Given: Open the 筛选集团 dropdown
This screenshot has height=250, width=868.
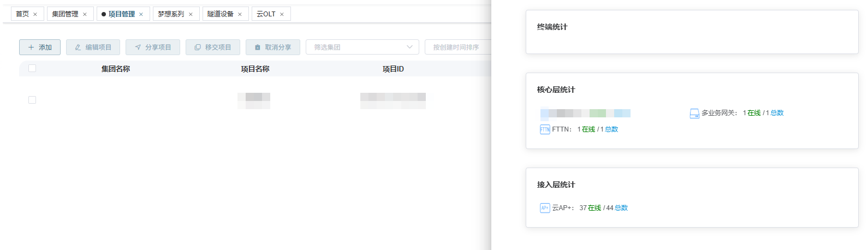Looking at the screenshot, I should [x=362, y=47].
